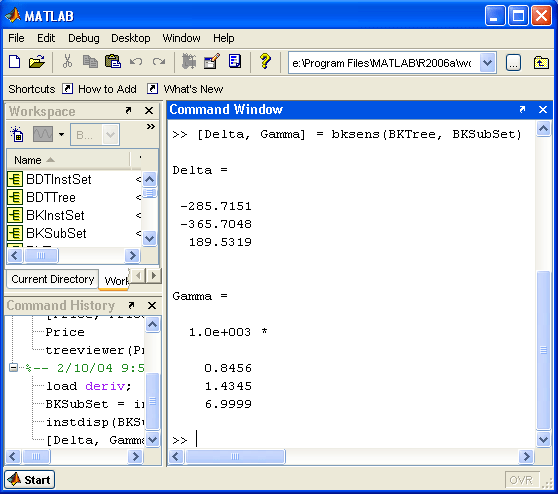Image resolution: width=558 pixels, height=495 pixels.
Task: Click the Workspace list scroll down arrow
Action: [x=150, y=238]
